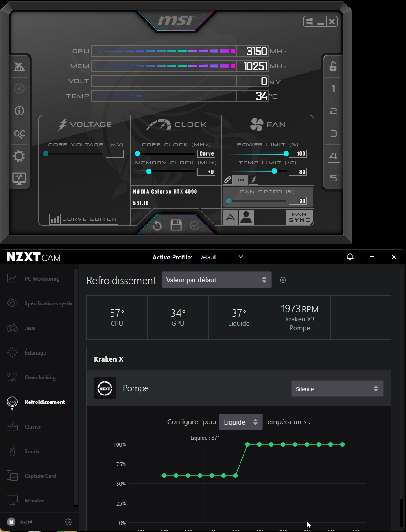The height and width of the screenshot is (532, 406).
Task: Click the Core Voltage slider handle
Action: click(46, 154)
